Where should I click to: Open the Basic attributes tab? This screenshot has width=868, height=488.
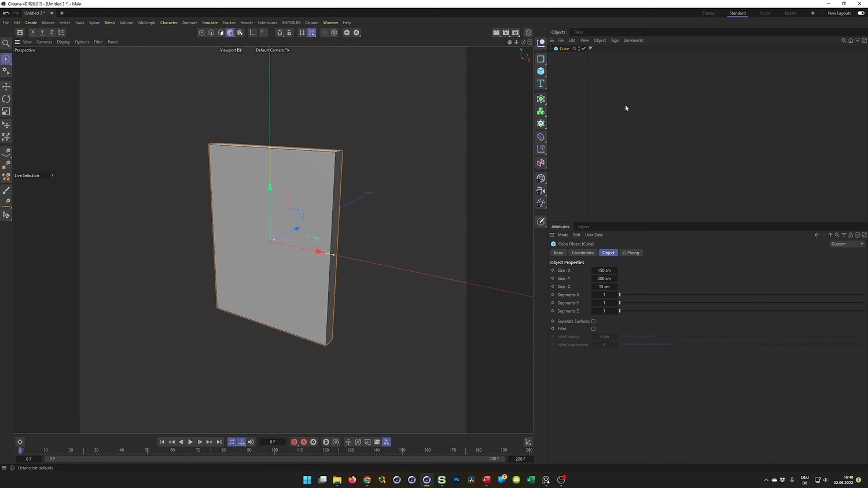tap(558, 253)
